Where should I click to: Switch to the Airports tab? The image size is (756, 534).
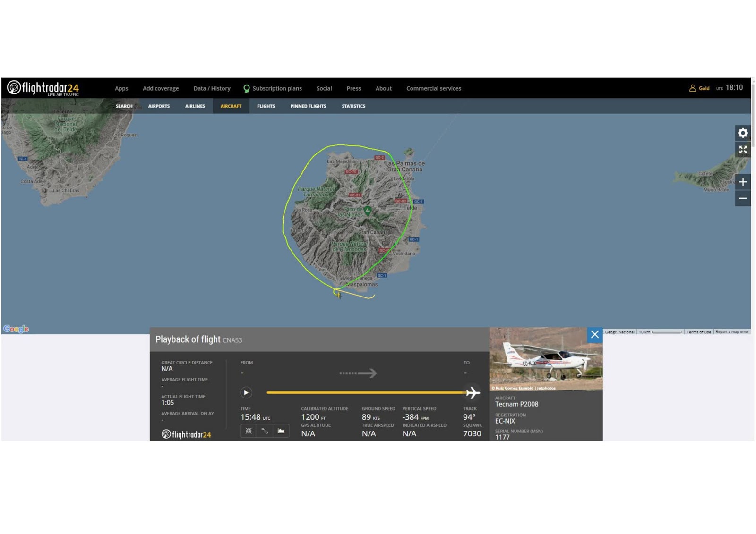point(159,106)
